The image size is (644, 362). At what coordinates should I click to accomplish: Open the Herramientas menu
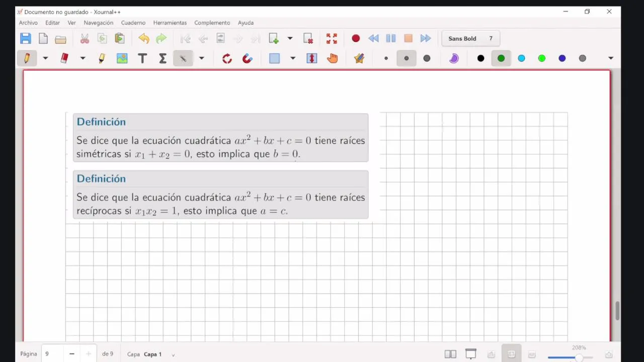(x=170, y=23)
